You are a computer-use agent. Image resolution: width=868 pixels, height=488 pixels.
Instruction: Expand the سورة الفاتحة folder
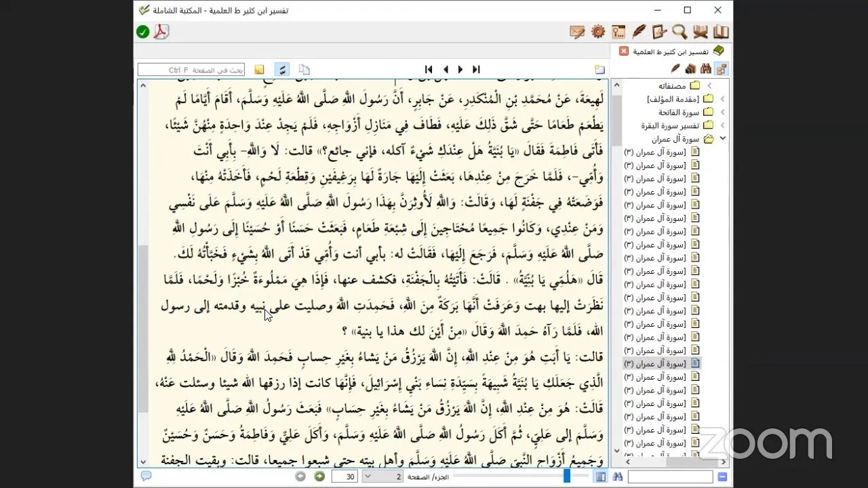tap(723, 113)
